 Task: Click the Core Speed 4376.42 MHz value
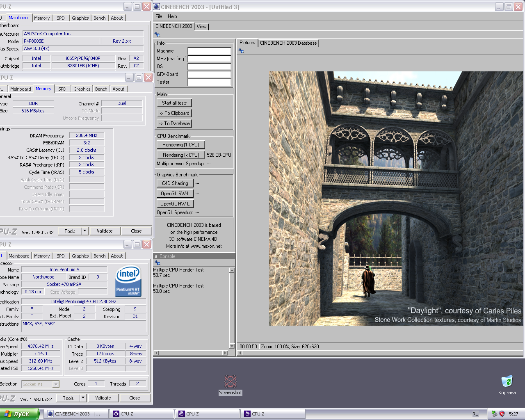41,346
